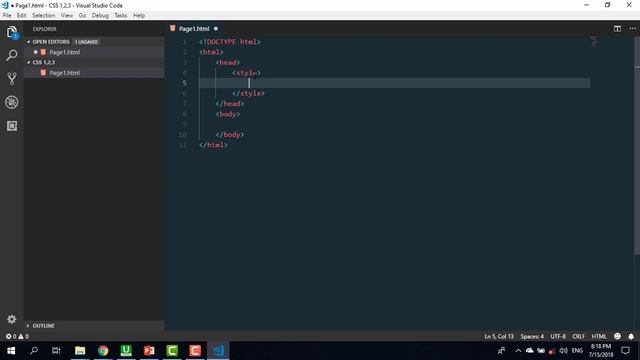The width and height of the screenshot is (640, 360).
Task: Open Task View on the taskbar
Action: click(x=56, y=351)
